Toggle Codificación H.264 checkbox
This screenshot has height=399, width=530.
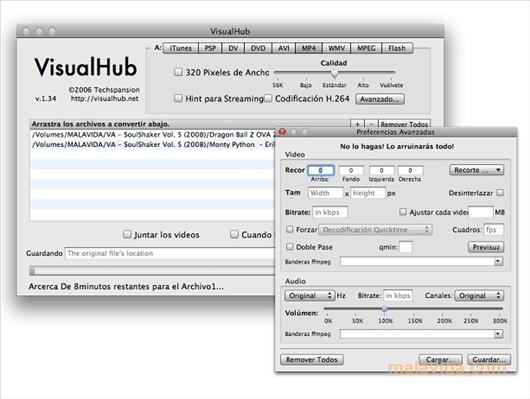[268, 98]
